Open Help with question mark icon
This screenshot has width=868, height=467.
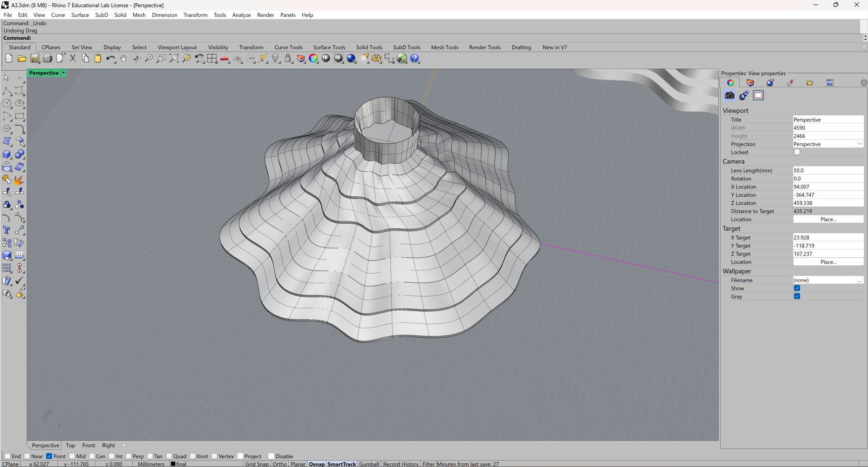(x=415, y=58)
